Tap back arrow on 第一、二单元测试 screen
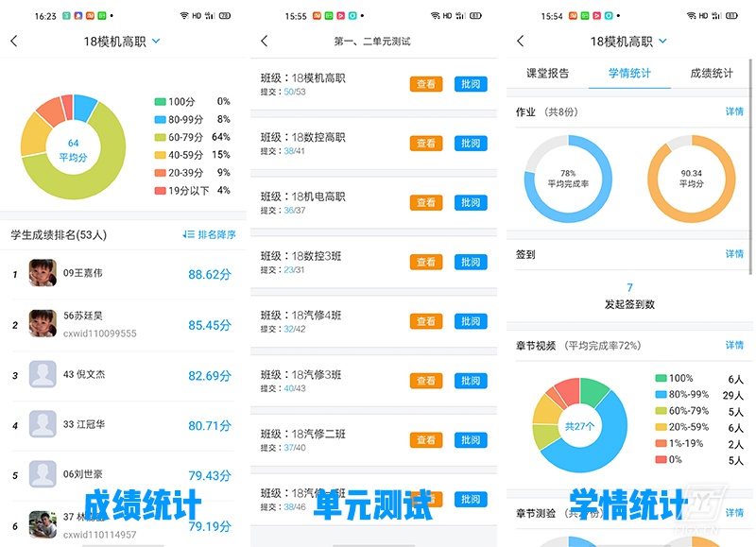The height and width of the screenshot is (547, 756). click(x=265, y=42)
